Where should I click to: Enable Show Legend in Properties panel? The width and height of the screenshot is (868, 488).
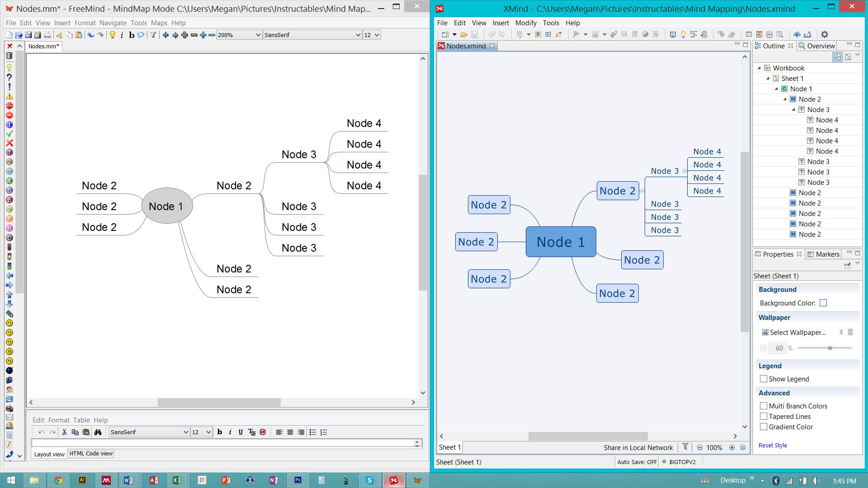point(764,379)
